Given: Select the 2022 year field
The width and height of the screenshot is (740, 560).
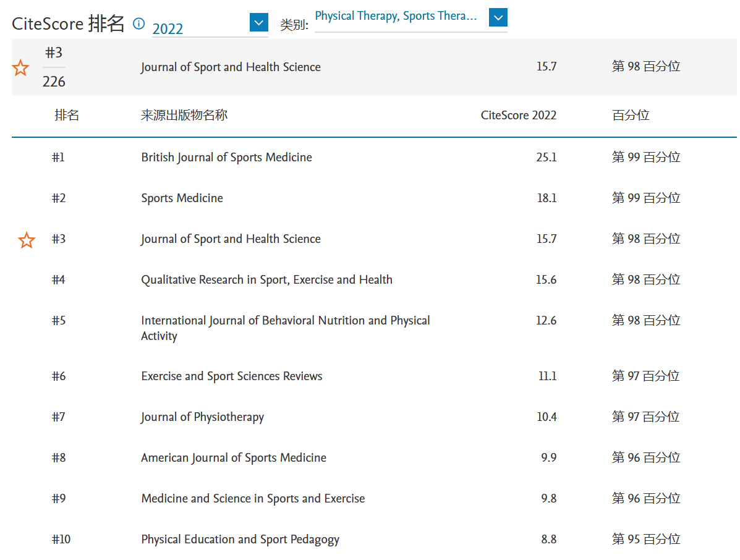Looking at the screenshot, I should 198,28.
